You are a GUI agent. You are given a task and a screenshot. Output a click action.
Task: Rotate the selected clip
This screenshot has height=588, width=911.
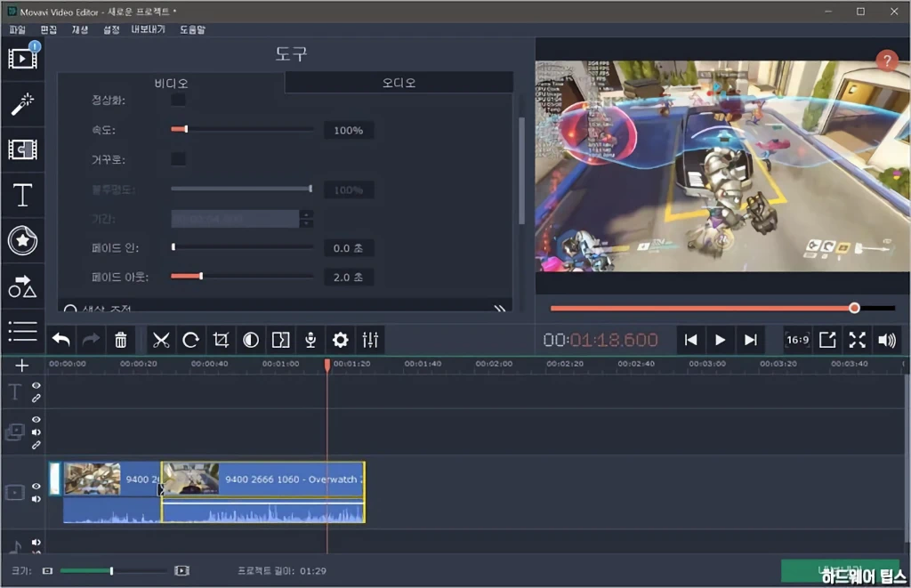190,340
